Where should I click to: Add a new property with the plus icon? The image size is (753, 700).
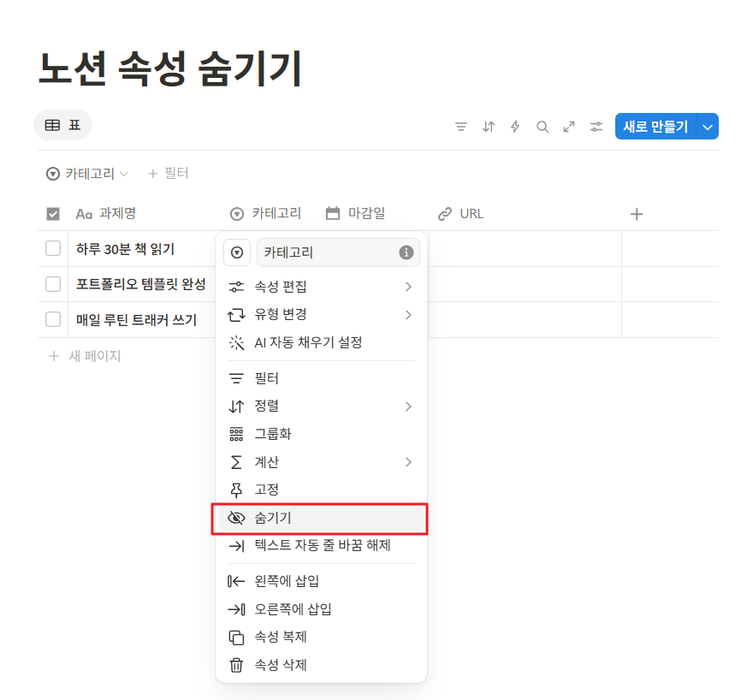637,213
